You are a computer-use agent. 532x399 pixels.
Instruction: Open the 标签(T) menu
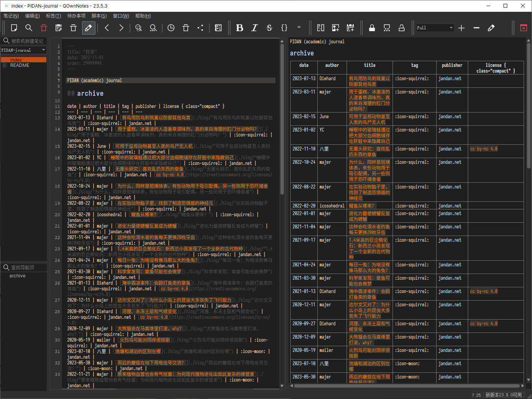[x=54, y=16]
